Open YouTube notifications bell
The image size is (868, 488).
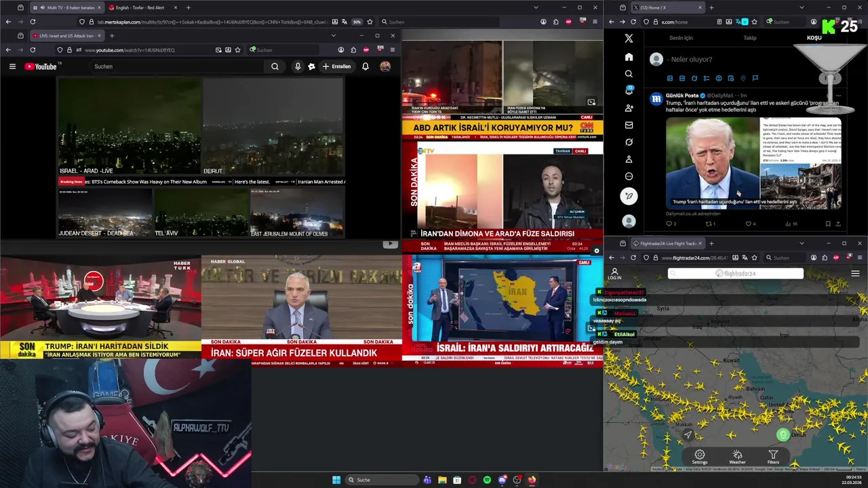366,66
